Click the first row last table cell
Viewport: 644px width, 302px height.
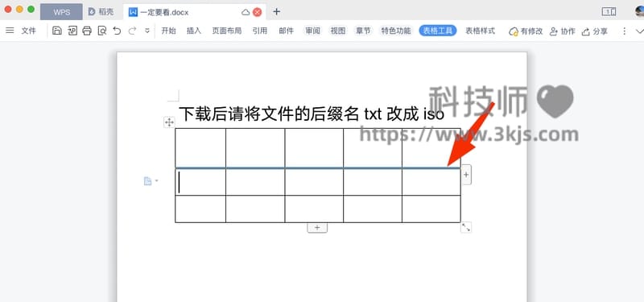click(431, 148)
